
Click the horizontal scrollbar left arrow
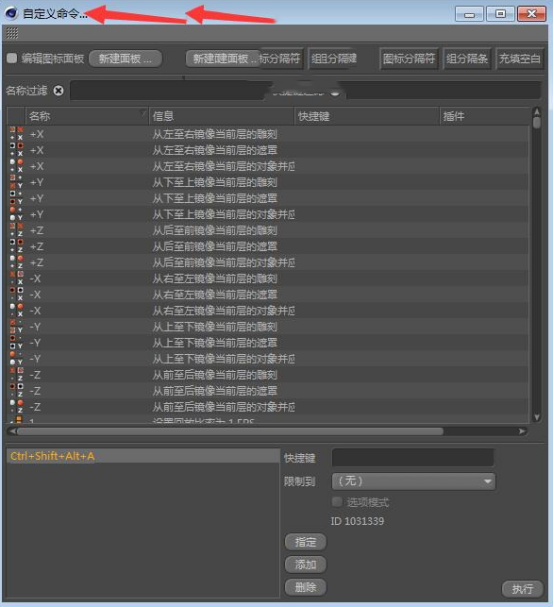coord(12,431)
